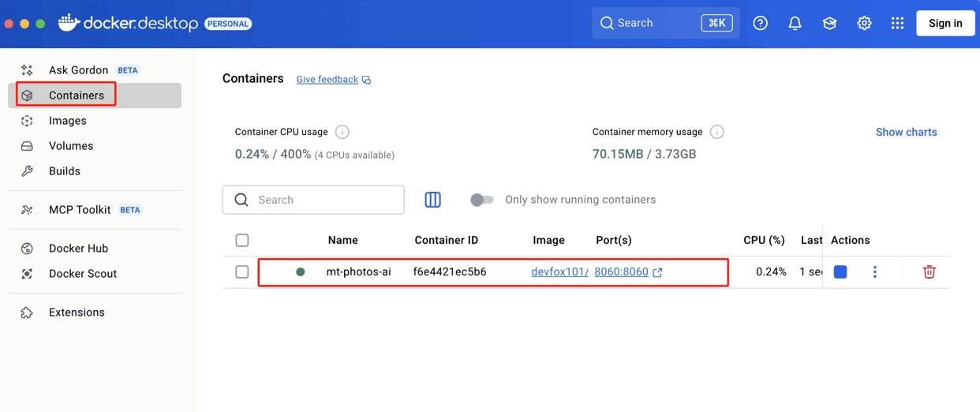Click the top bar Search field
The width and height of the screenshot is (980, 412).
point(666,23)
